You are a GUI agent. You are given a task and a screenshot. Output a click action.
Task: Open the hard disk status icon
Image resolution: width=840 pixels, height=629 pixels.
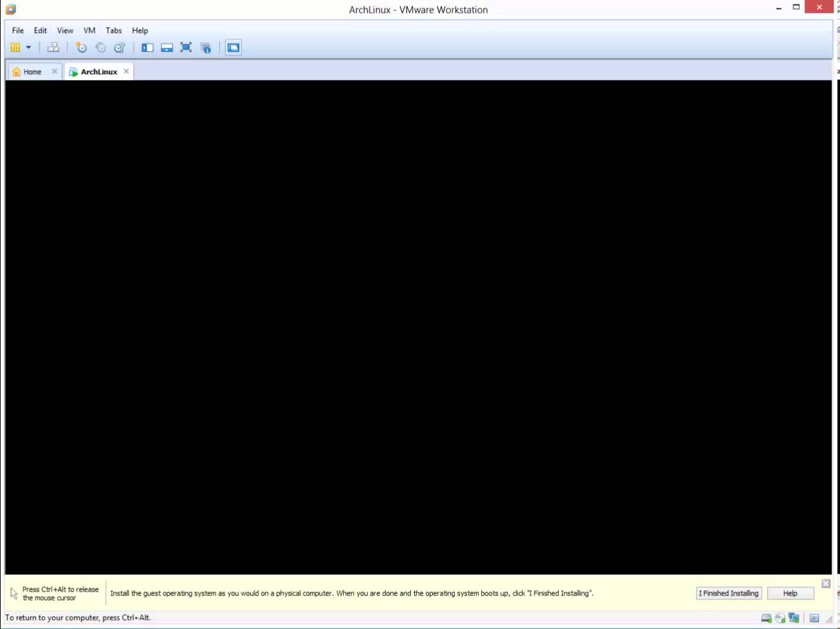pos(766,617)
